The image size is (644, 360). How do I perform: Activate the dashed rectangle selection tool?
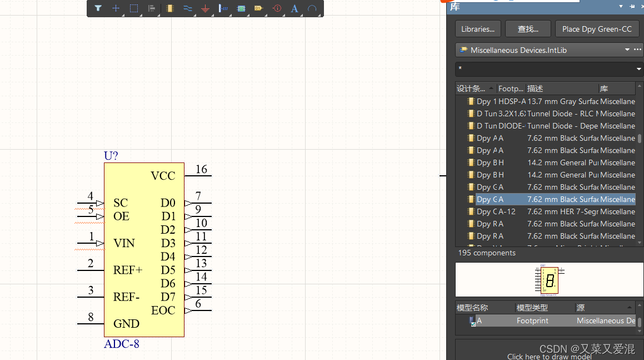(x=134, y=8)
